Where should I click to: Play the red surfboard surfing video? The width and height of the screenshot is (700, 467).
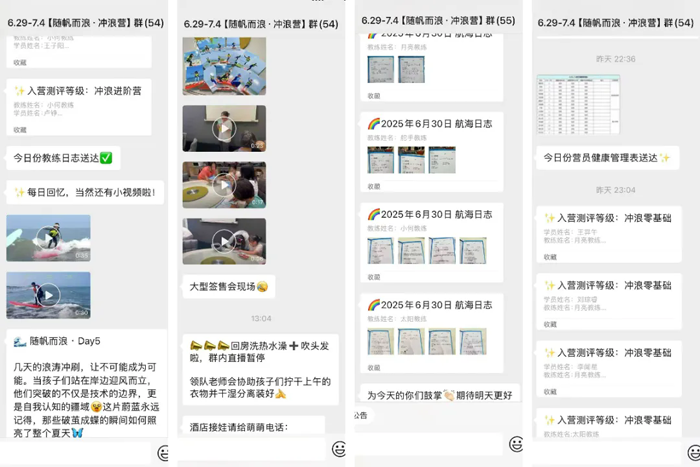pos(48,294)
